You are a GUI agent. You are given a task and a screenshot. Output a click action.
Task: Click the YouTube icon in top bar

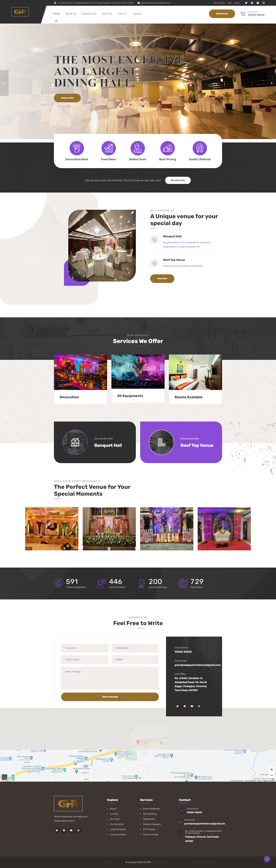point(258,3)
